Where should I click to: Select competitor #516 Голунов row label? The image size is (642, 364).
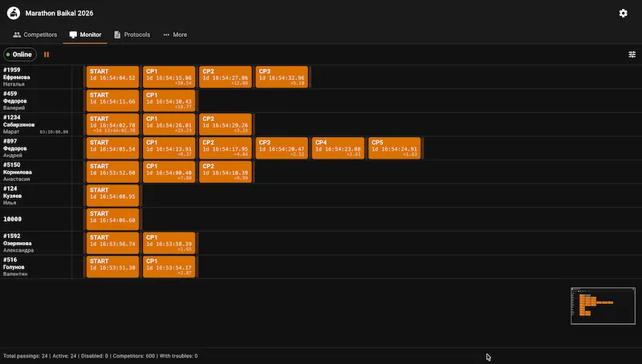click(36, 267)
